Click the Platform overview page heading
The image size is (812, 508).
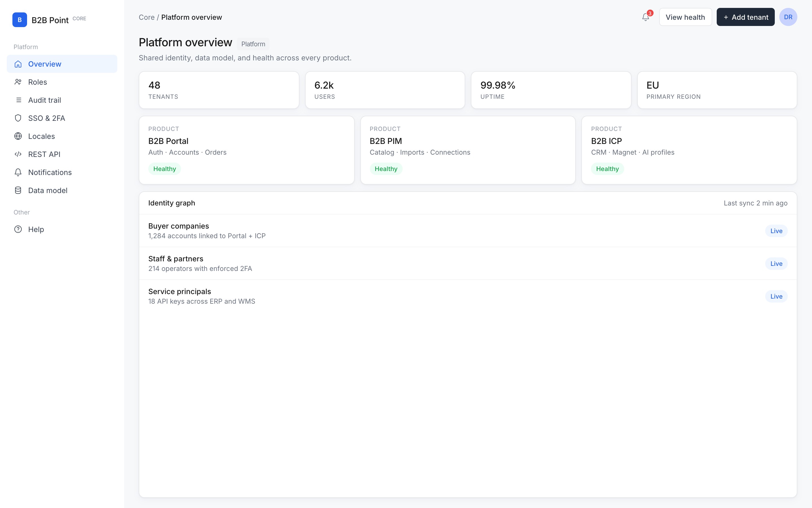click(185, 42)
